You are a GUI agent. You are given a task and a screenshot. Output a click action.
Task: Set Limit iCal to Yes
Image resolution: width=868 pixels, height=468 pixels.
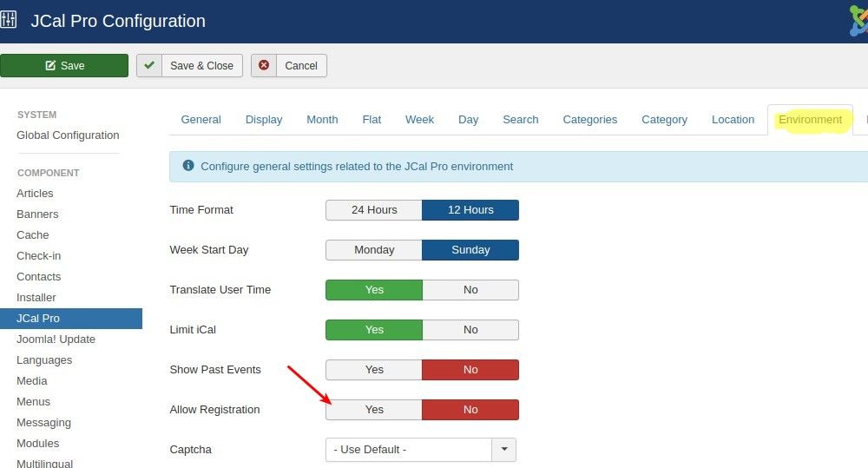pos(374,330)
